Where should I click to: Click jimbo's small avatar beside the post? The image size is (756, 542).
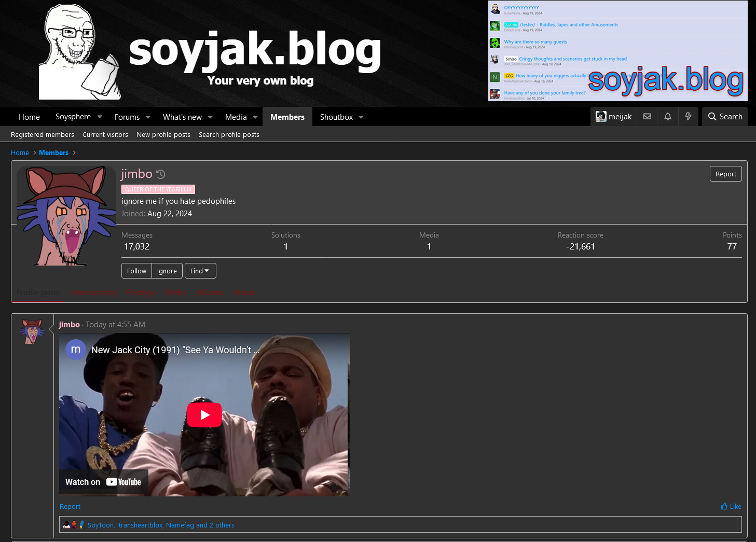click(32, 332)
